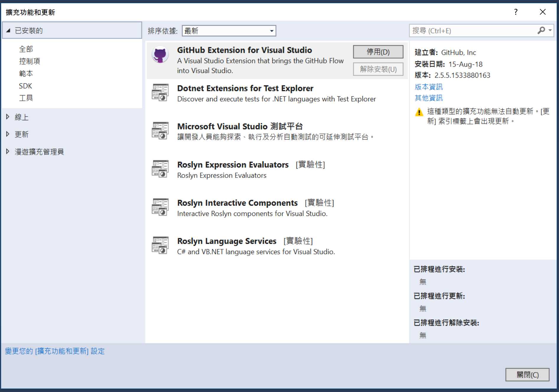Screen dimensions: 559x392
Task: Select the 控制項 filter
Action: point(30,61)
